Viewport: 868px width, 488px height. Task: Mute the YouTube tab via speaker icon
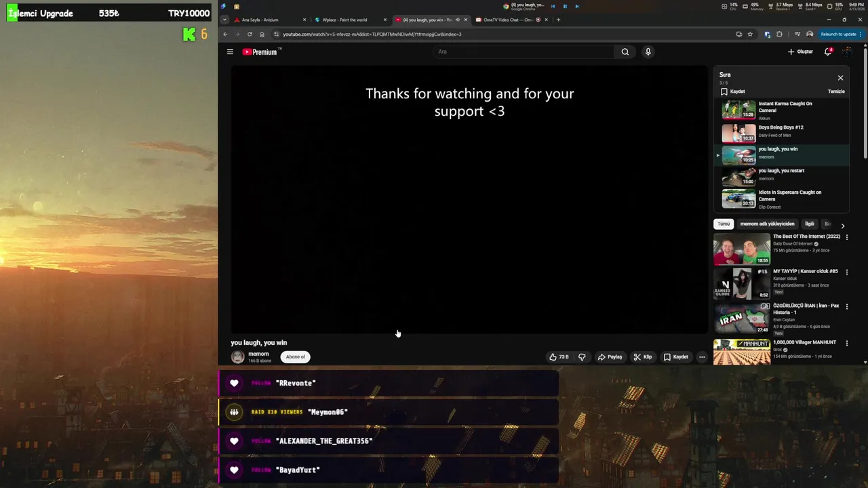point(457,20)
